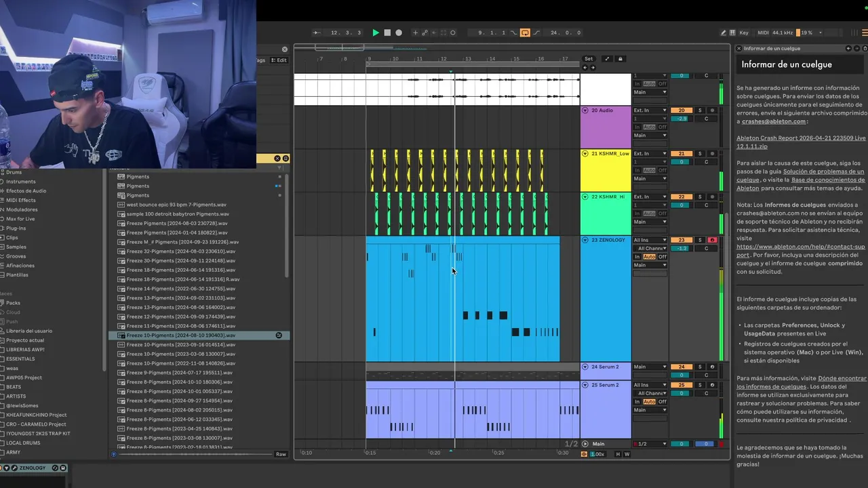This screenshot has height=488, width=868.
Task: Go back in help view arrow
Action: (848, 48)
